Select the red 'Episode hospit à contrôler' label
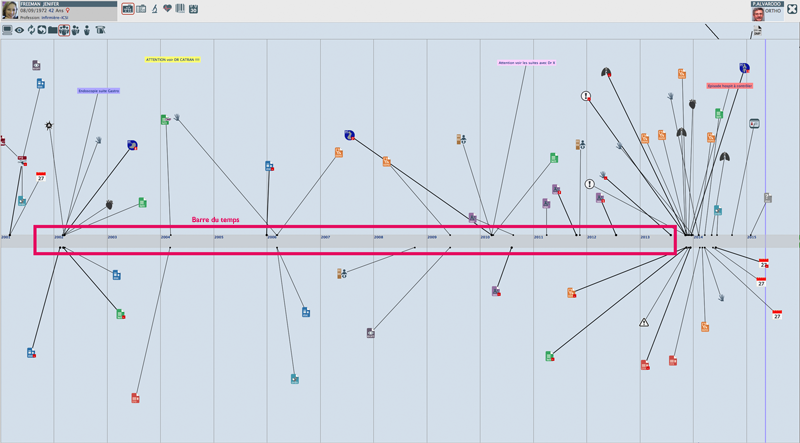 [x=729, y=86]
